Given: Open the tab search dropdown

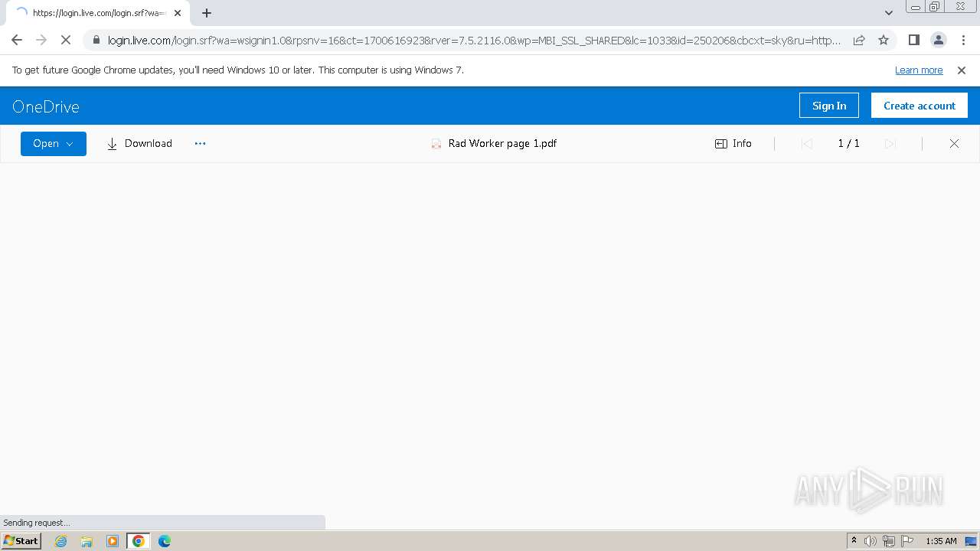Looking at the screenshot, I should click(x=889, y=13).
